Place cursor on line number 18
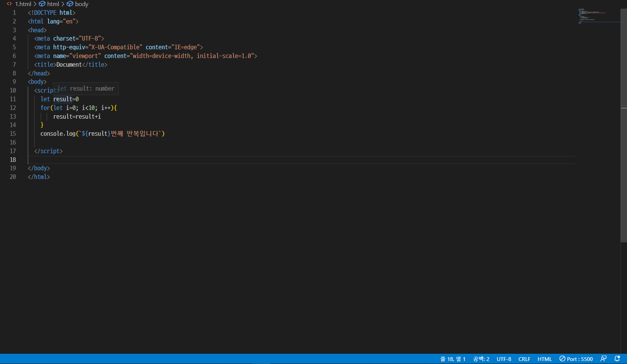The width and height of the screenshot is (627, 364). pyautogui.click(x=13, y=160)
